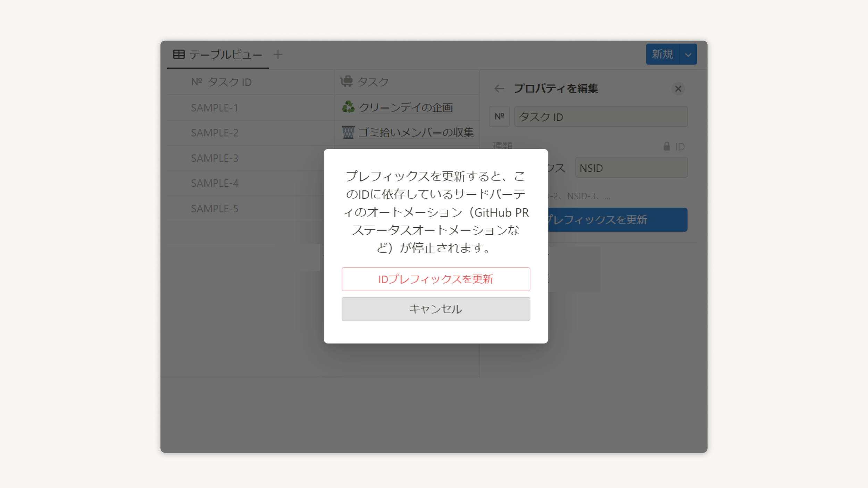The image size is (868, 488).
Task: Click the blue プレフィックスを更新 button
Action: pyautogui.click(x=618, y=220)
